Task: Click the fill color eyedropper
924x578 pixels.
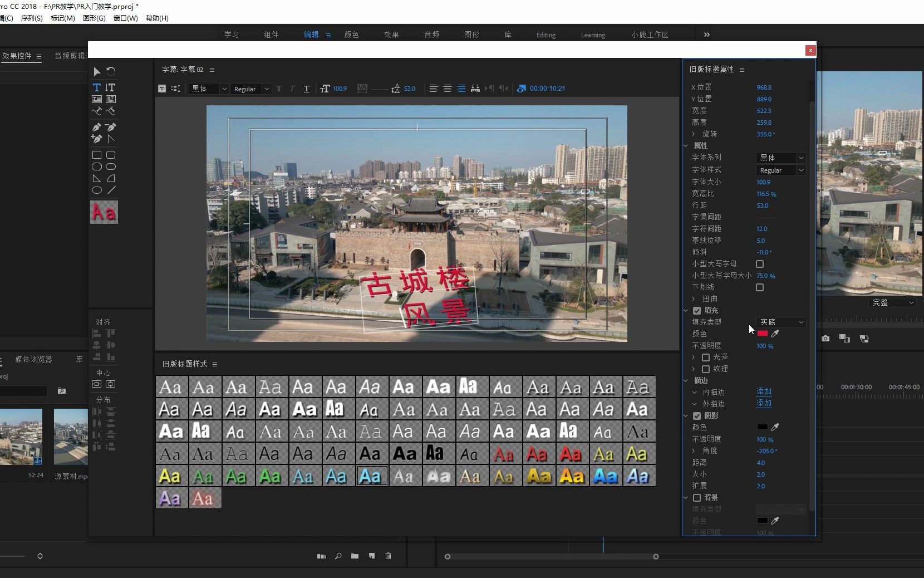Action: click(775, 334)
